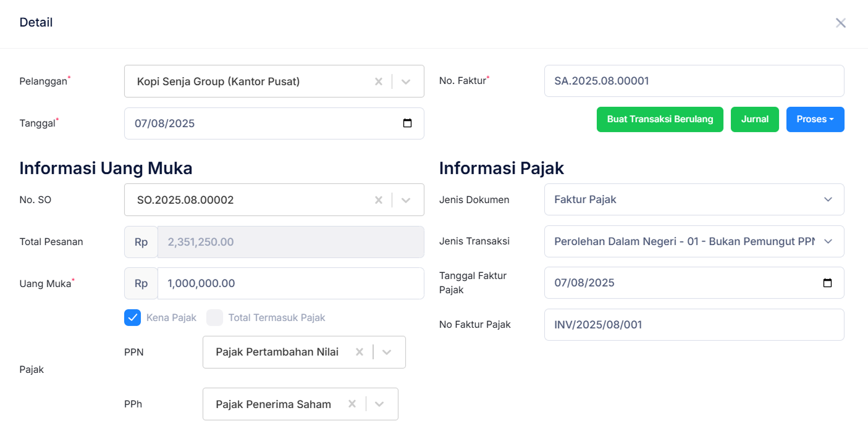This screenshot has width=868, height=429.
Task: Clear the selected SO.2025.08.00002 value
Action: coord(378,199)
